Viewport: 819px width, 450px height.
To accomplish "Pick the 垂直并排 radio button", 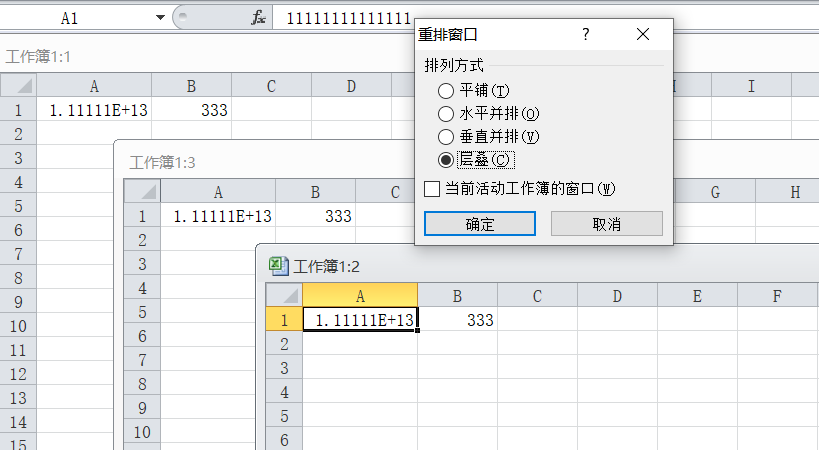I will 446,136.
